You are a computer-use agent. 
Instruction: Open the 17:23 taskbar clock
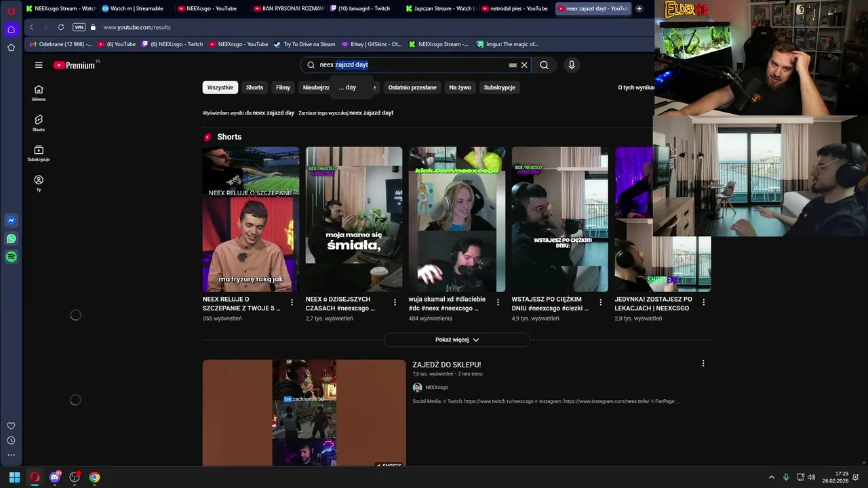[835, 477]
